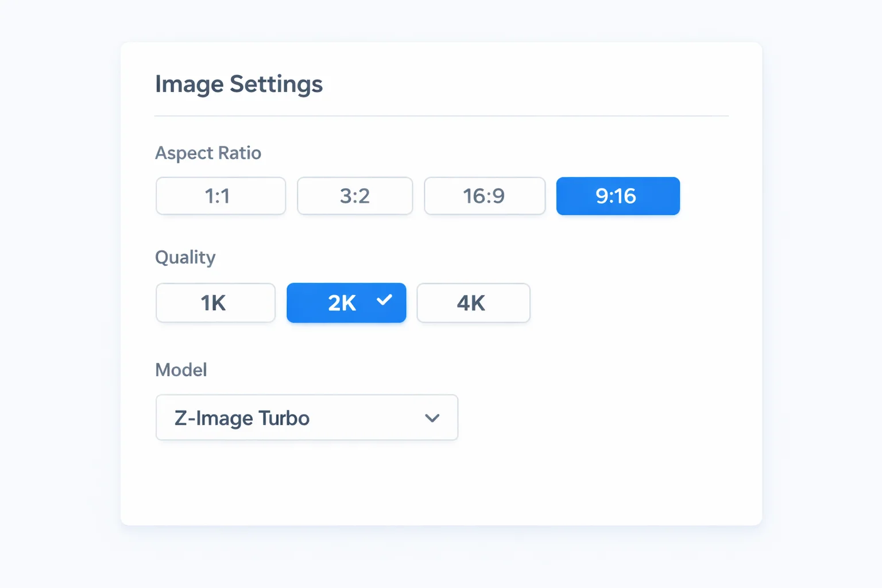Image resolution: width=882 pixels, height=588 pixels.
Task: Choose the 3:2 aspect ratio option
Action: coord(354,196)
